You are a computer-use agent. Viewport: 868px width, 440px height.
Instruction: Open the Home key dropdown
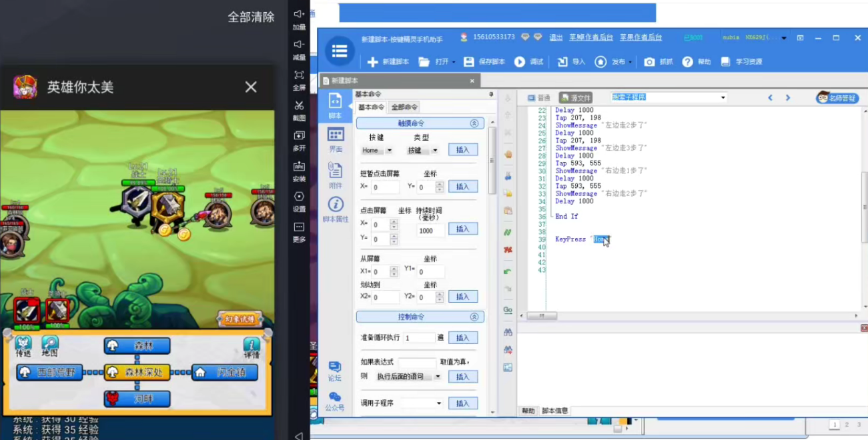click(x=389, y=150)
